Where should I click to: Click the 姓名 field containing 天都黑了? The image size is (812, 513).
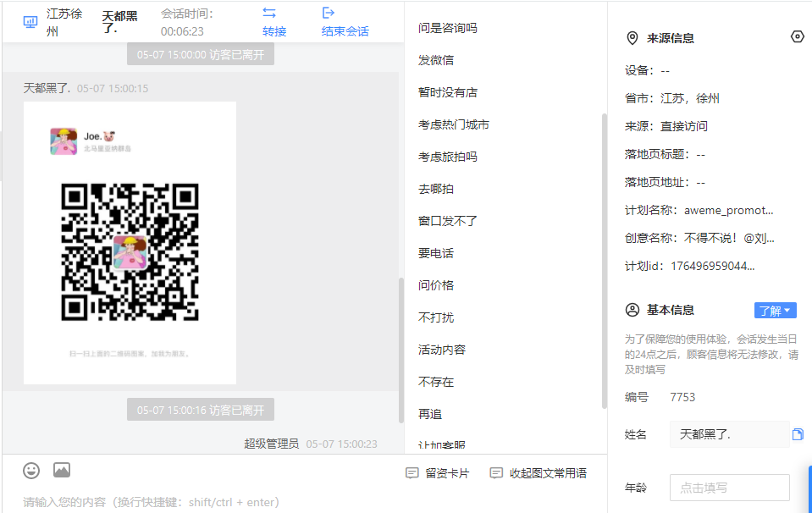coord(729,434)
